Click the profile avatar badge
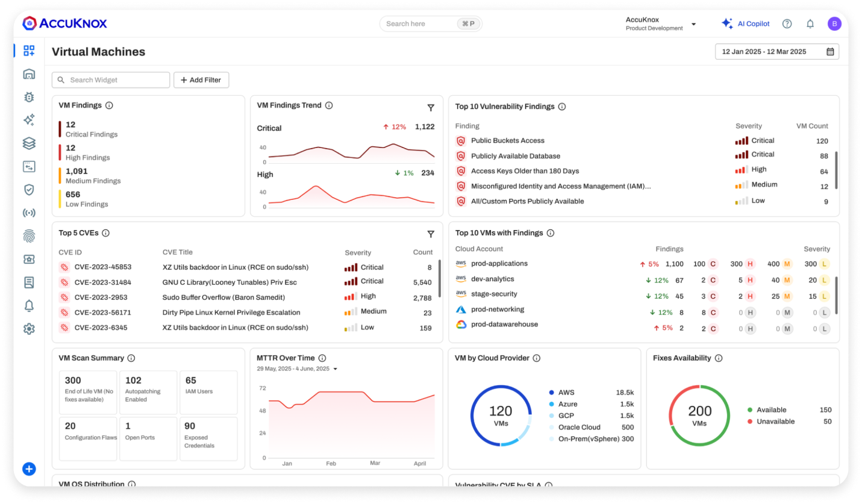The width and height of the screenshot is (862, 504). (835, 23)
